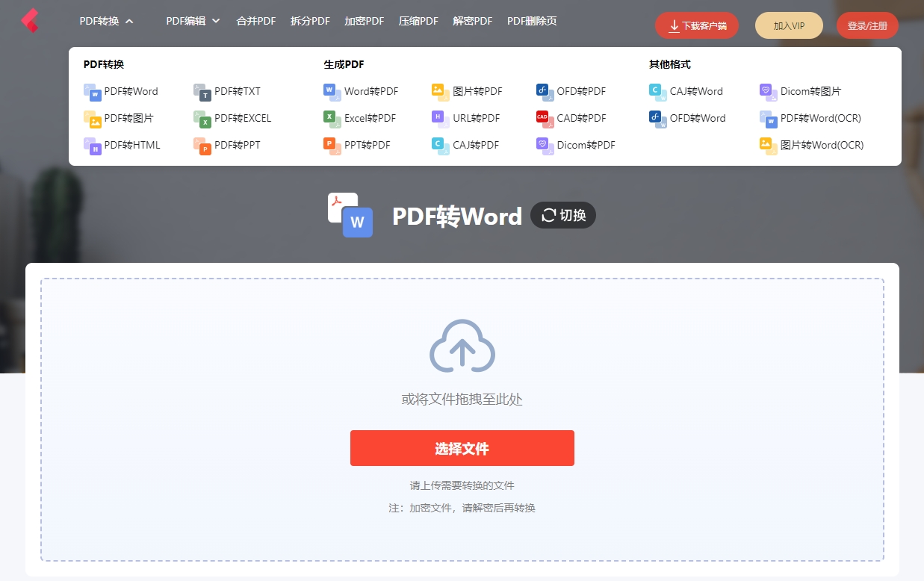Click the PPT转PDF icon
Image resolution: width=924 pixels, height=581 pixels.
pyautogui.click(x=332, y=146)
